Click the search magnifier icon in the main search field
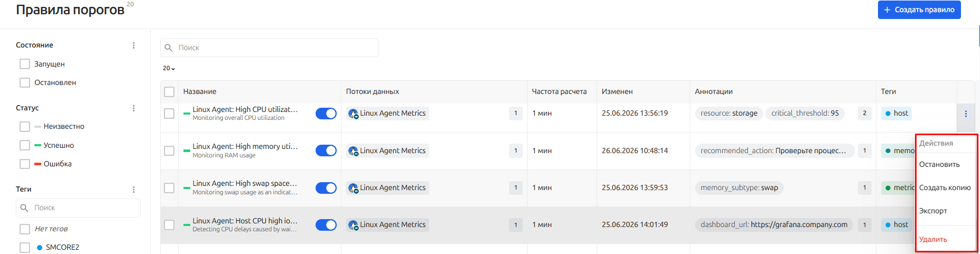 (169, 48)
